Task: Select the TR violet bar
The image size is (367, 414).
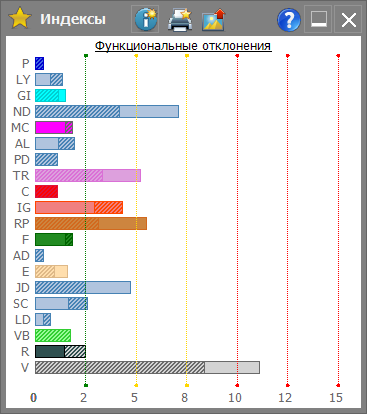Action: coord(88,176)
